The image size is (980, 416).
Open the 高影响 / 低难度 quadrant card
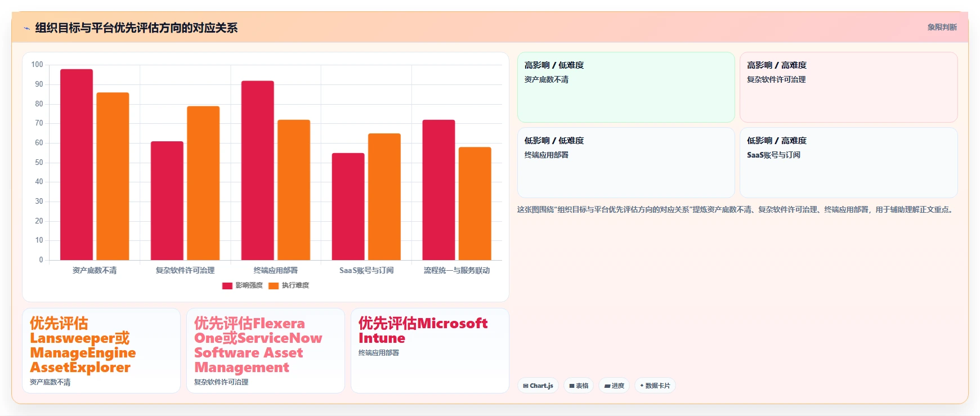click(x=626, y=87)
